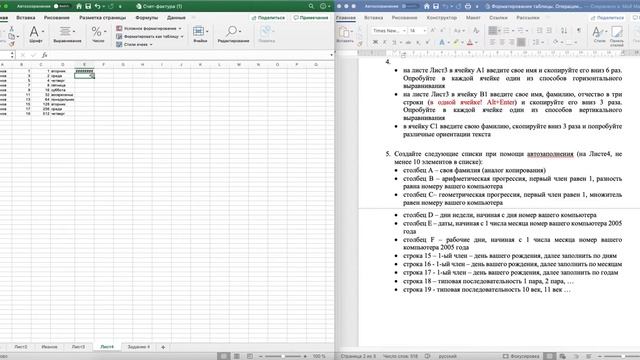640x360 pixels.
Task: Open font size 14 dropdown in Word
Action: [x=418, y=31]
